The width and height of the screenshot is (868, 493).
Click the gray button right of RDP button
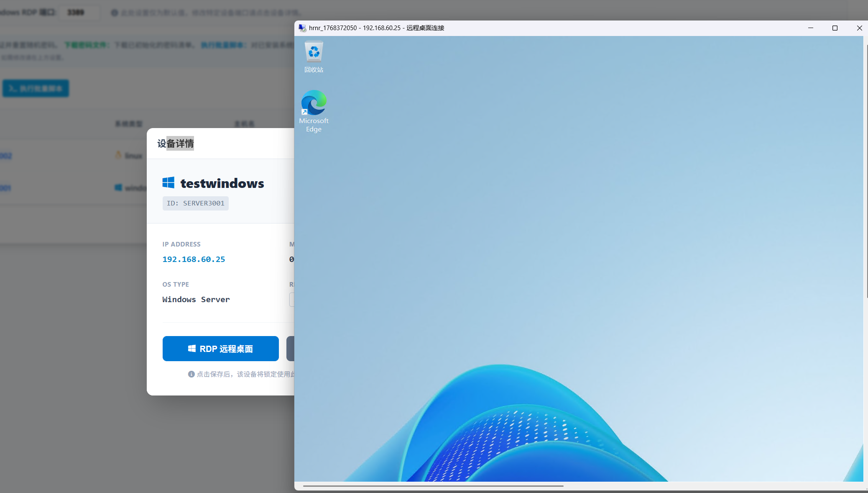[290, 349]
